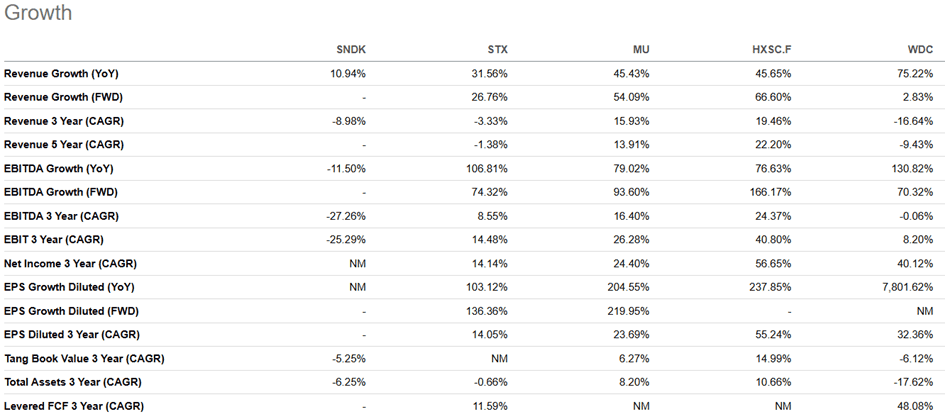Open the EBITDA Growth (FWD) metric
Image resolution: width=945 pixels, height=419 pixels.
point(62,193)
